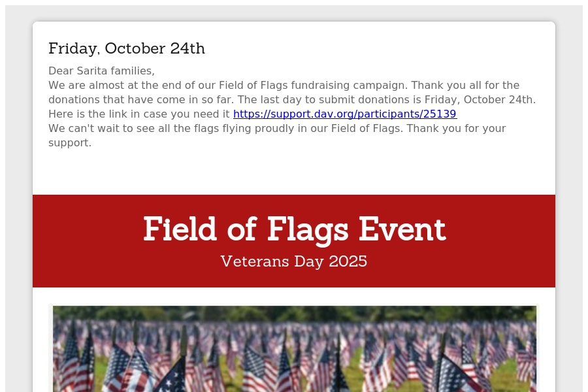The image size is (588, 392).
Task: Click "2025" in the Veterans Day subtitle
Action: coord(348,261)
